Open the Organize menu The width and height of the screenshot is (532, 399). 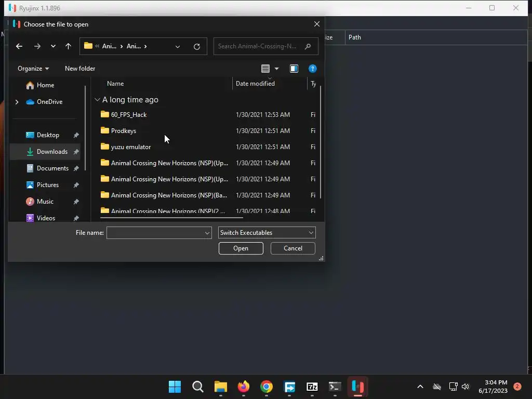[x=33, y=69]
